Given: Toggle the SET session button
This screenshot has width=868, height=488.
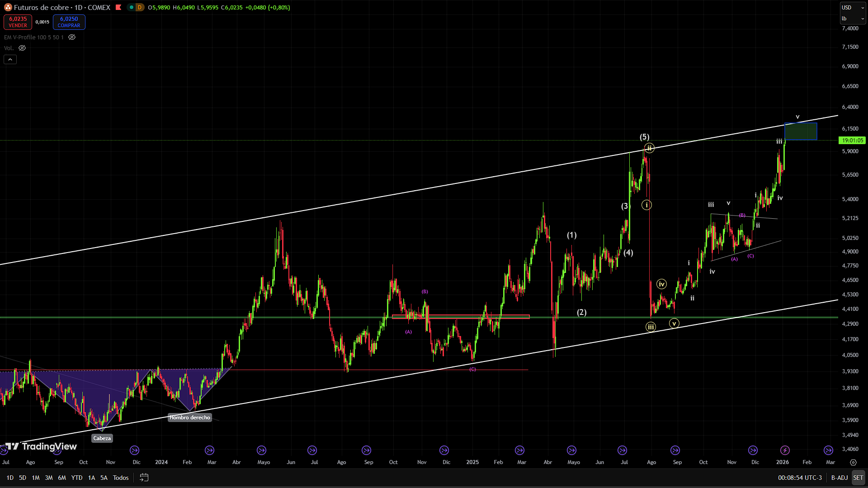Looking at the screenshot, I should [858, 478].
